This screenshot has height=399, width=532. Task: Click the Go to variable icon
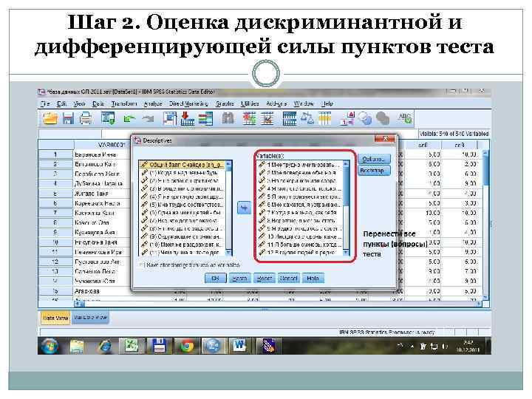(x=187, y=119)
